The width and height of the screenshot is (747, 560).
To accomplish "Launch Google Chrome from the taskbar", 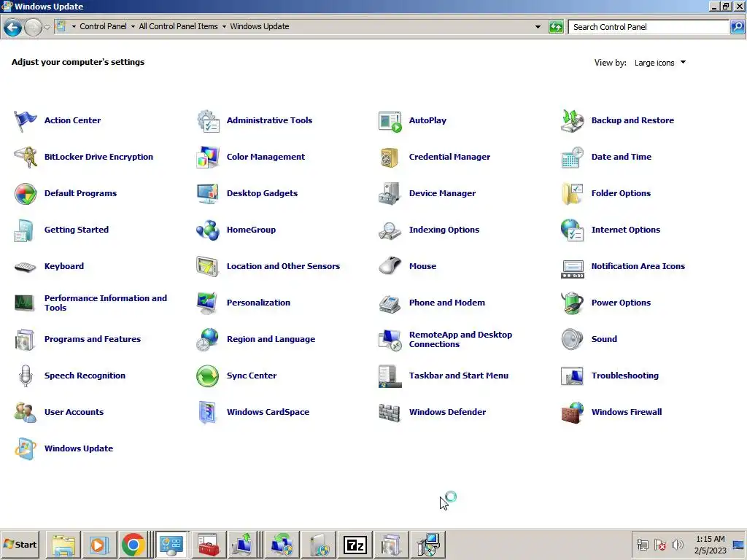I will (x=133, y=545).
